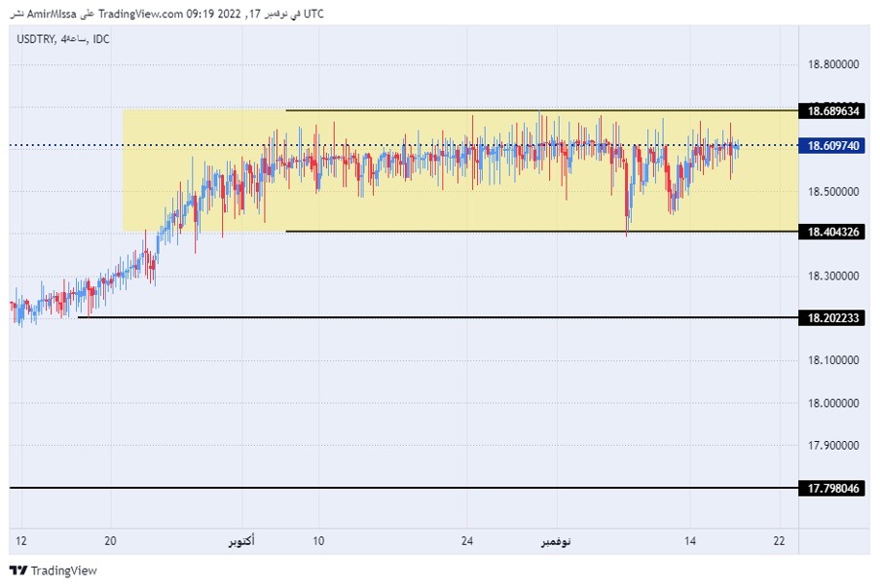
Task: Click the TradingView logo icon
Action: click(x=18, y=572)
